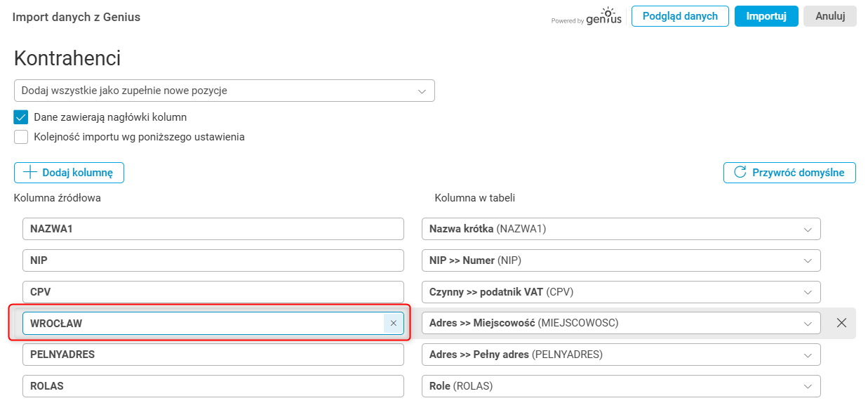Toggle Dane zawierają nagłówki kolumn checkbox
Screen dimensions: 868x410
(x=21, y=117)
